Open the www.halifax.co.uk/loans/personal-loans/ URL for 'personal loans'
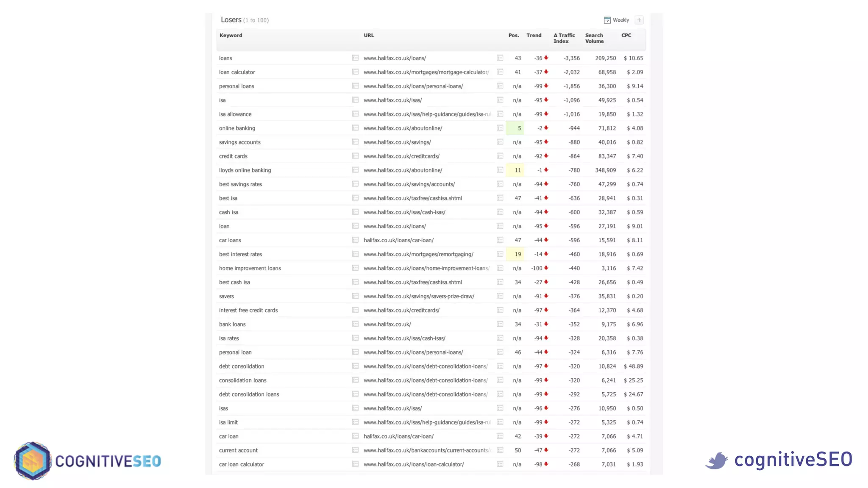868x488 pixels. pyautogui.click(x=413, y=86)
